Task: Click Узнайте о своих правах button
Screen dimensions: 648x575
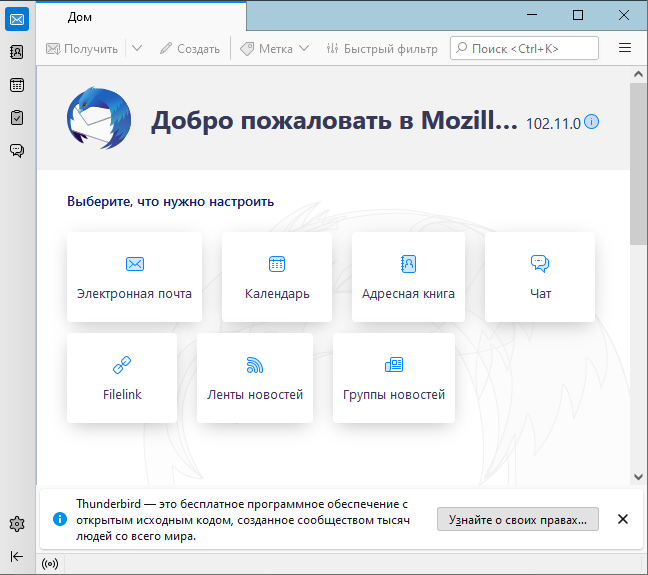Action: (518, 519)
